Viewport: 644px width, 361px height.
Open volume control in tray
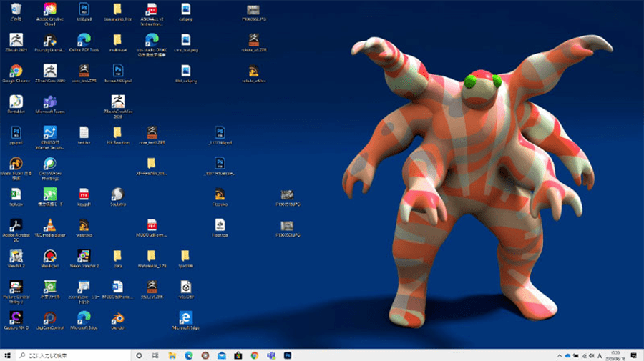coord(592,356)
